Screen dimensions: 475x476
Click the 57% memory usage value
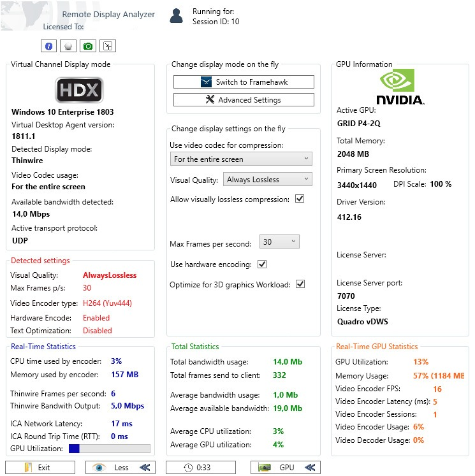439,375
